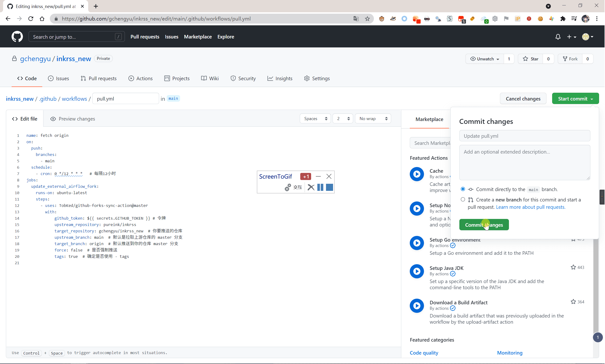Bookmark this page with the star icon
The image size is (605, 364).
tap(368, 19)
